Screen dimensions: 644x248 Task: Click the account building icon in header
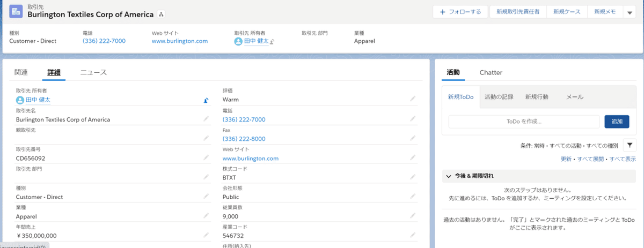coord(16,11)
